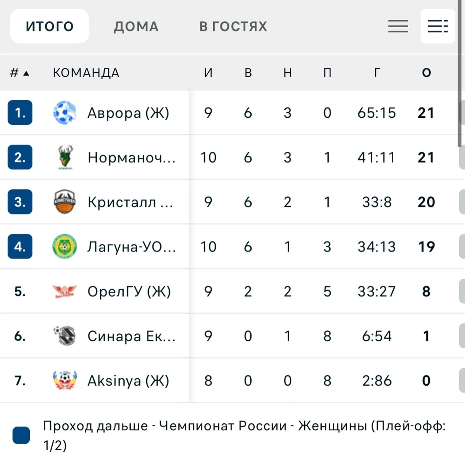Click the Аврора (Ж) team logo
The image size is (465, 476).
(65, 113)
